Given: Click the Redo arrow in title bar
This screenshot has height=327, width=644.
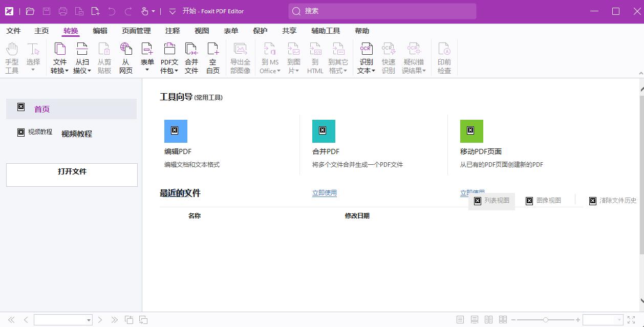Looking at the screenshot, I should pyautogui.click(x=128, y=11).
